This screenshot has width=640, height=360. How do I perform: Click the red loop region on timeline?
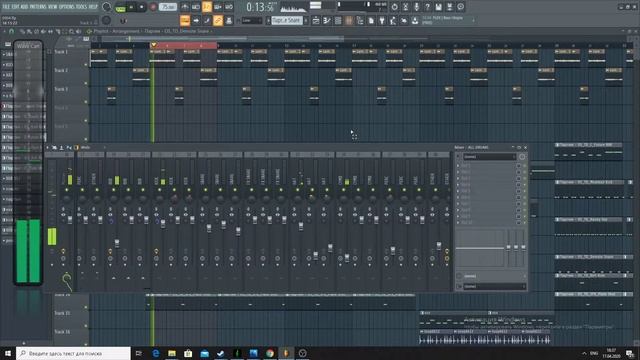coord(184,45)
